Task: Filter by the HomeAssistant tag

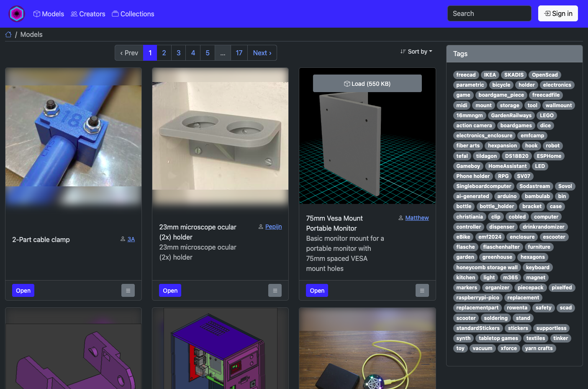Action: click(x=507, y=166)
